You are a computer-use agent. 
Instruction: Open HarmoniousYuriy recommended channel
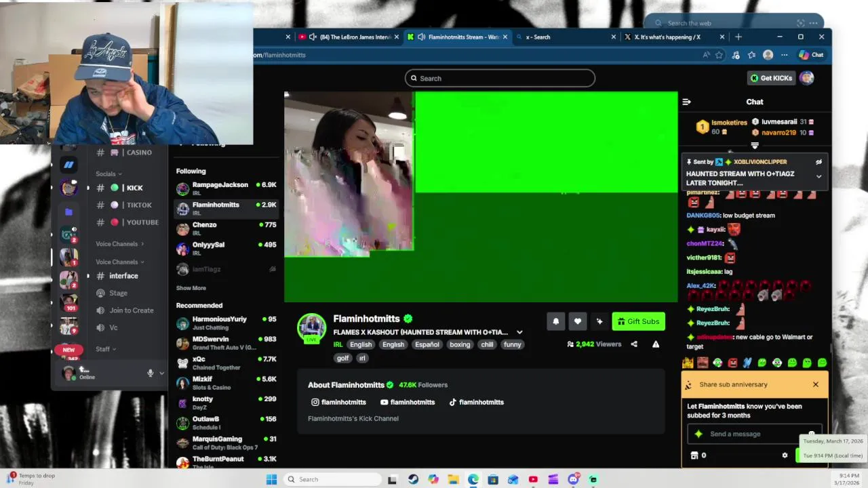226,323
